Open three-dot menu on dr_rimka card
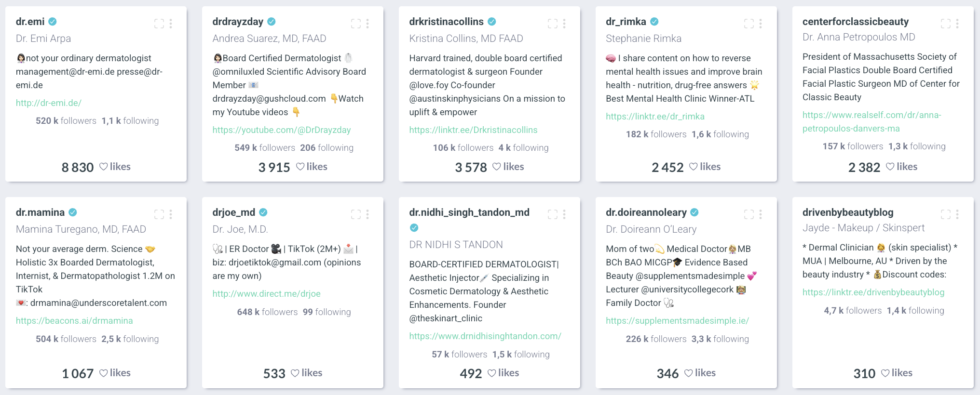 [761, 24]
